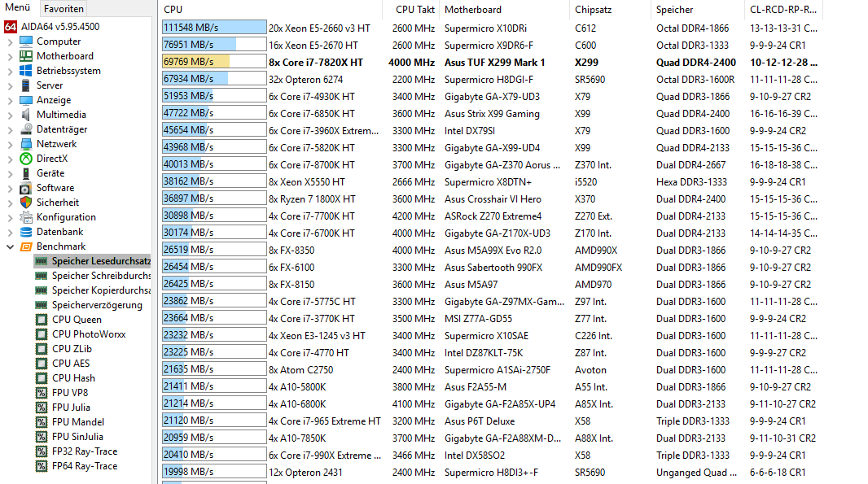Click the highlighted 69769 MB/s result bar
The image size is (868, 484).
(214, 61)
